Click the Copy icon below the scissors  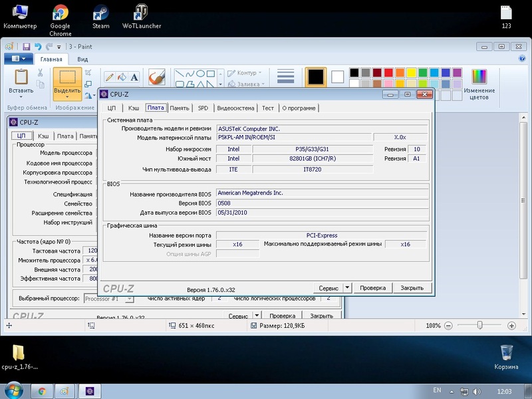[40, 84]
